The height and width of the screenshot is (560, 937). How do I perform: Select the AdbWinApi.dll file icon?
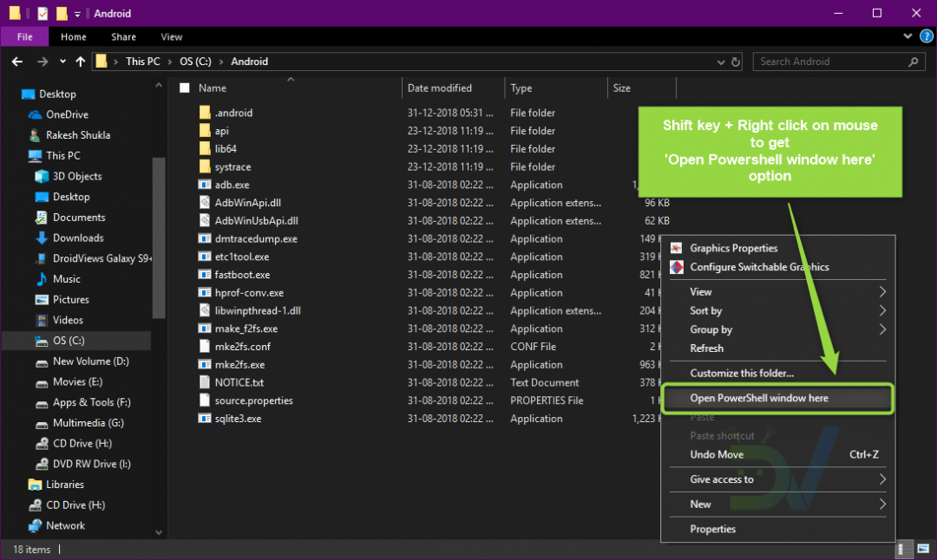coord(205,202)
